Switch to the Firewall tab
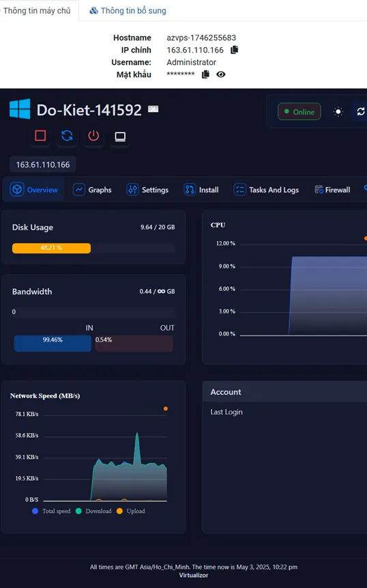This screenshot has width=367, height=588. 332,190
